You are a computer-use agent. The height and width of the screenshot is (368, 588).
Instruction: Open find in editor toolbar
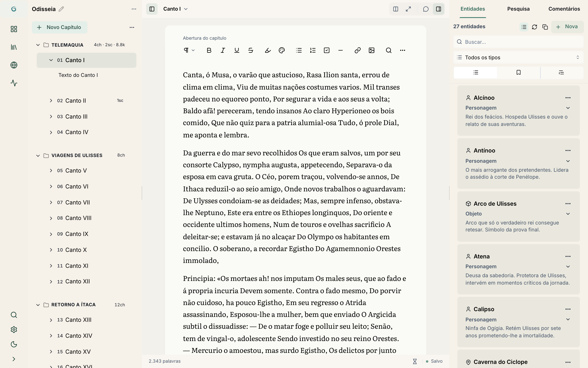tap(389, 50)
